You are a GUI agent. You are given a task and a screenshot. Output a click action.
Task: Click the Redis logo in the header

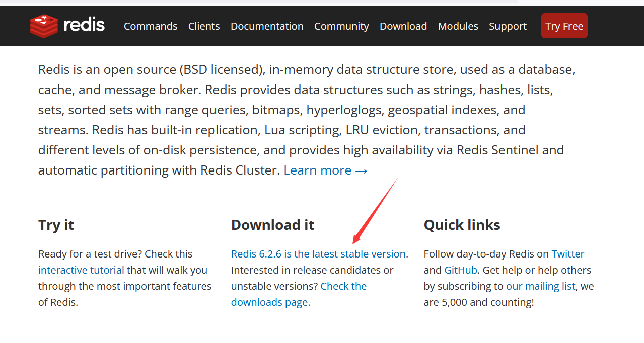(x=67, y=25)
